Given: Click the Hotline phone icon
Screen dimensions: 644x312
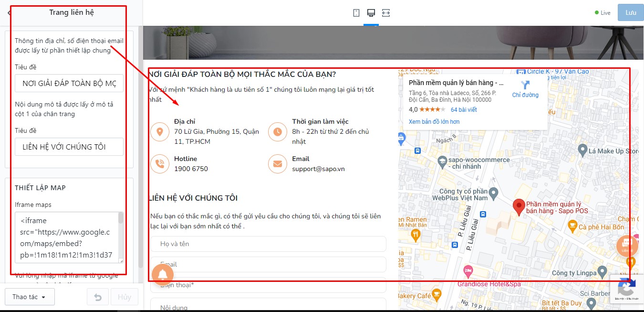Looking at the screenshot, I should click(160, 164).
